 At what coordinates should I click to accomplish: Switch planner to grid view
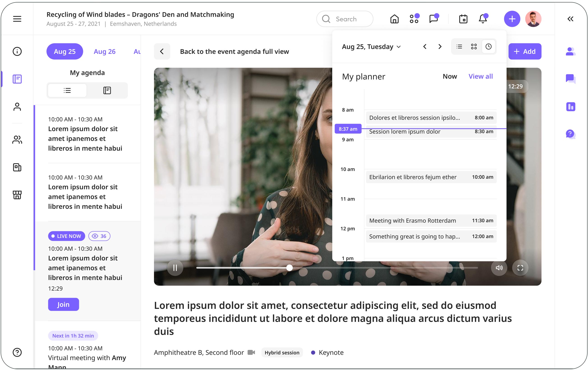pos(474,47)
